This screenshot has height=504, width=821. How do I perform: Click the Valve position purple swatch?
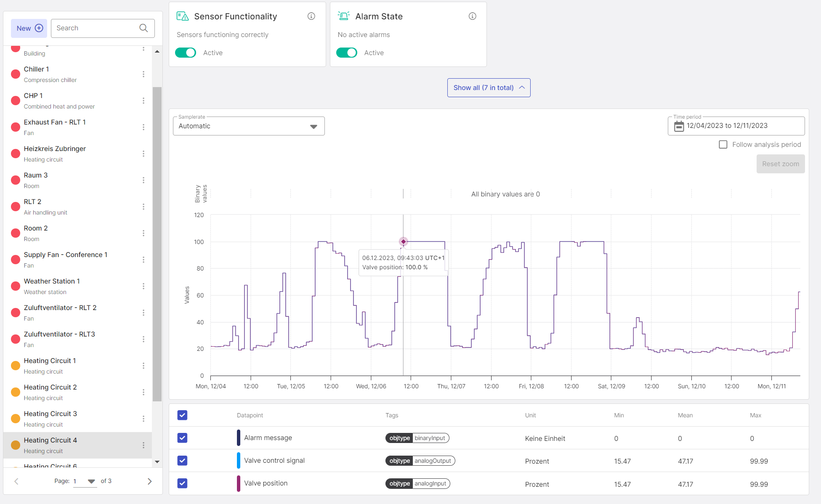tap(239, 483)
